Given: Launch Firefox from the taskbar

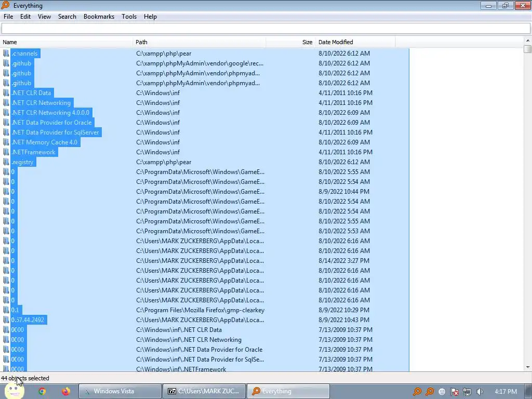Looking at the screenshot, I should tap(66, 391).
